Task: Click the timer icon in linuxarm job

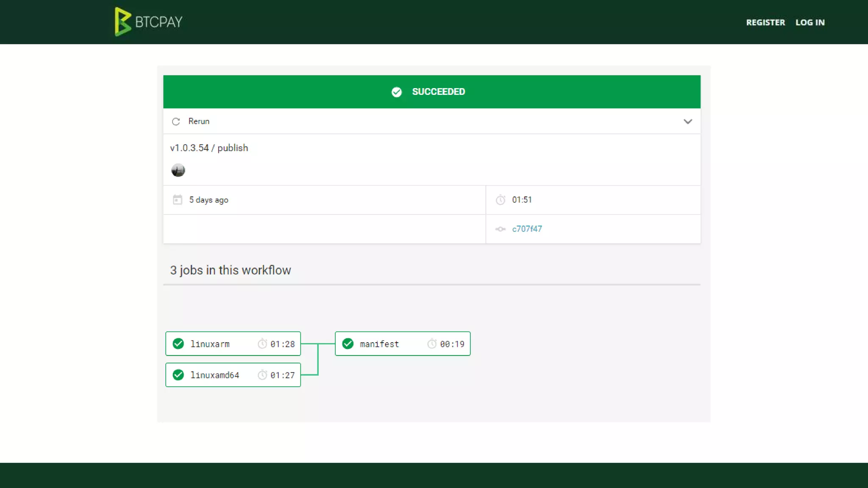Action: point(262,344)
